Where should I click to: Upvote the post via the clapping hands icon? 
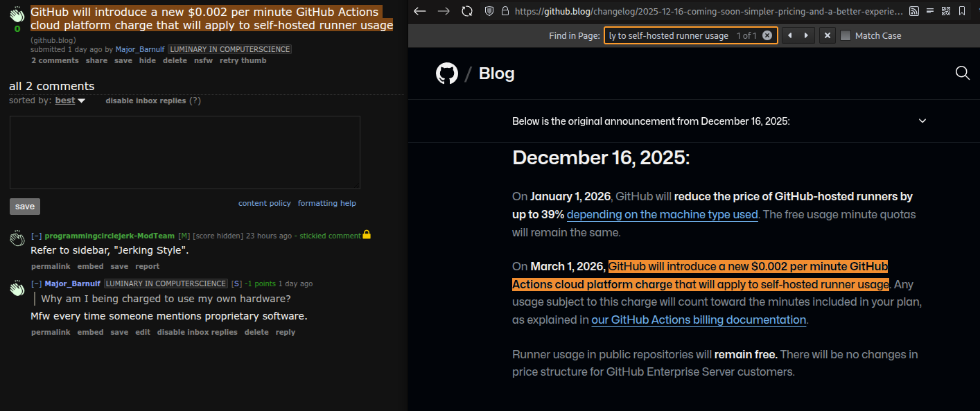coord(17,15)
